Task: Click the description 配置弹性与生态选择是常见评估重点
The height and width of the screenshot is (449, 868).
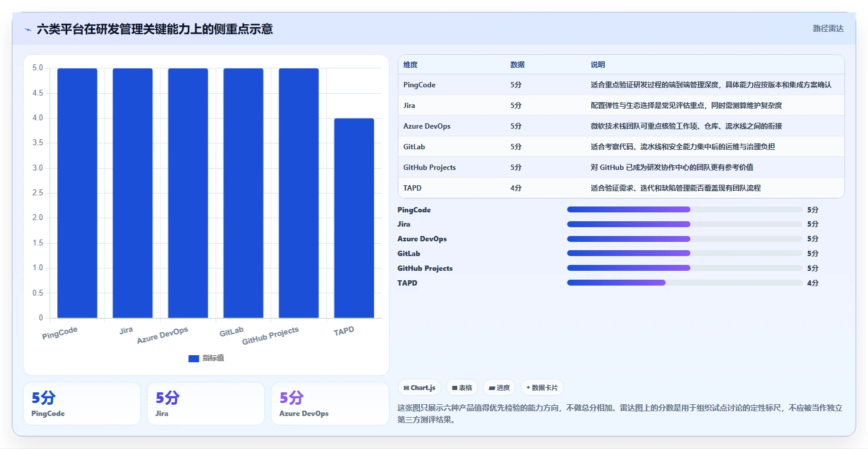Action: [x=686, y=106]
